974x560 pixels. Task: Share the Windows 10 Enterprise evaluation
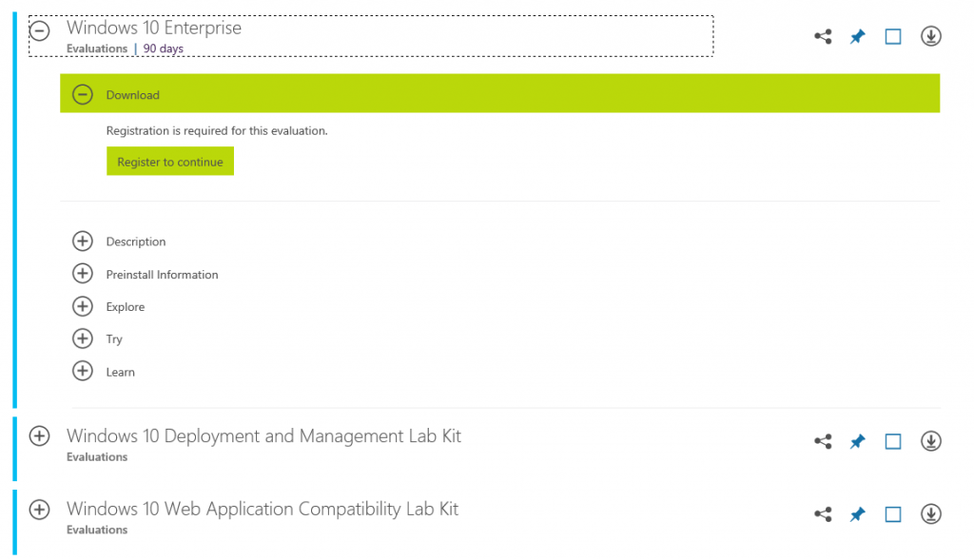pos(822,35)
